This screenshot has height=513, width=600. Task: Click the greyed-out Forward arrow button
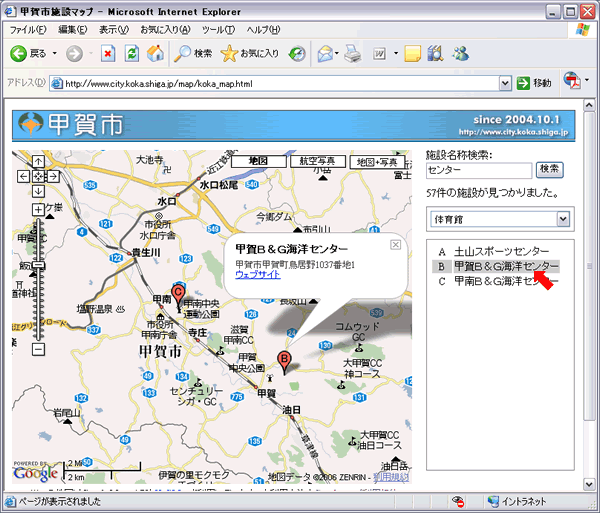click(74, 54)
